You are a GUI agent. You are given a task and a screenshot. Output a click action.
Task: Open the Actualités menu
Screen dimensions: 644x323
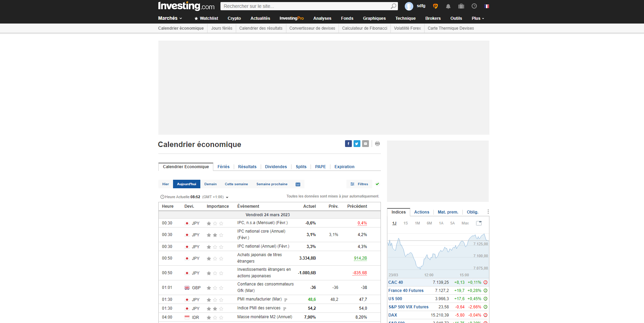260,18
